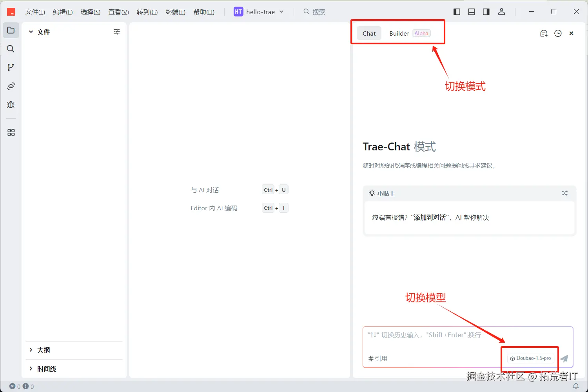This screenshot has height=392, width=588.
Task: Click the Trae-Chat 模式 heading
Action: pyautogui.click(x=399, y=146)
